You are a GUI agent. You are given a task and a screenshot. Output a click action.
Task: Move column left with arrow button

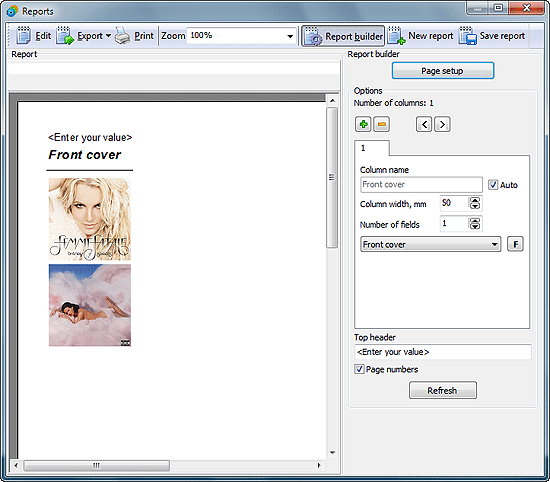[424, 124]
